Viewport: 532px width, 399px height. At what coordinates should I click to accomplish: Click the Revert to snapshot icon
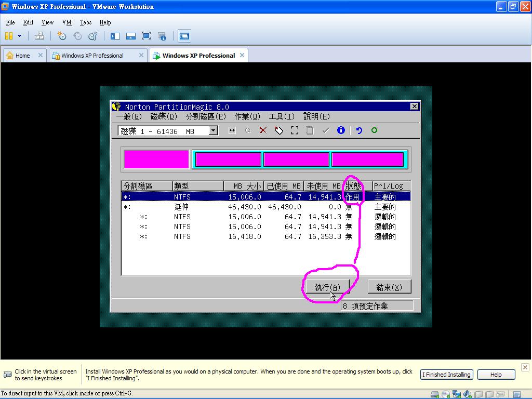coord(77,36)
